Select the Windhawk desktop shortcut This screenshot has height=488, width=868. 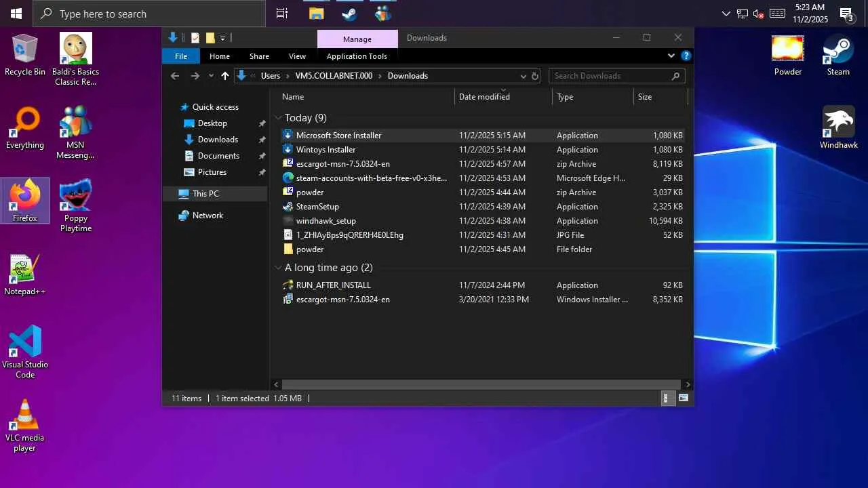point(839,127)
